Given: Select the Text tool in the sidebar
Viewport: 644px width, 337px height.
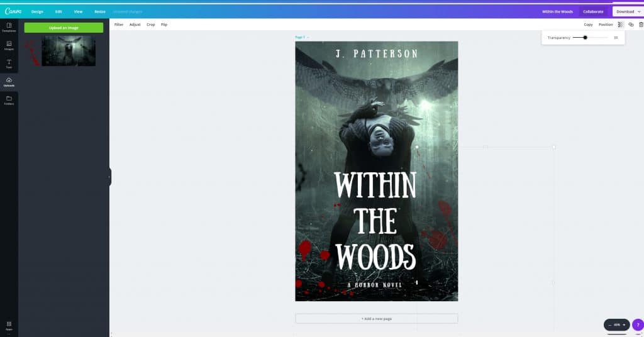Looking at the screenshot, I should click(9, 64).
